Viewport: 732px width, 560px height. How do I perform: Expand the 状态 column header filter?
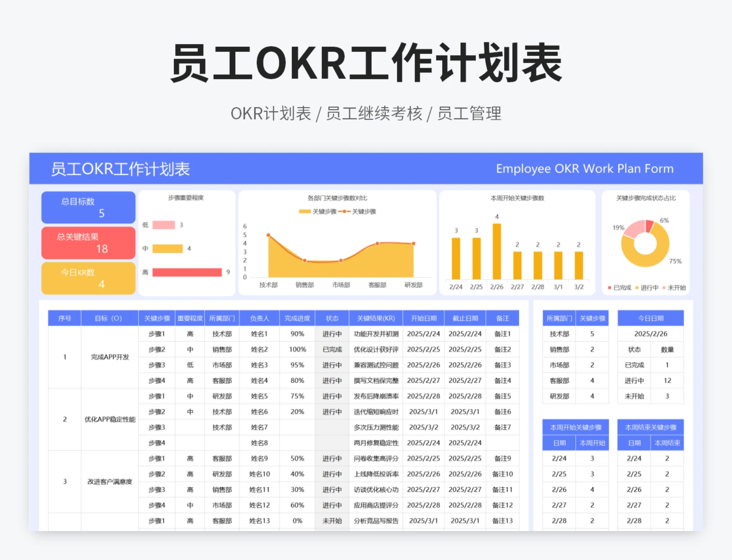331,318
